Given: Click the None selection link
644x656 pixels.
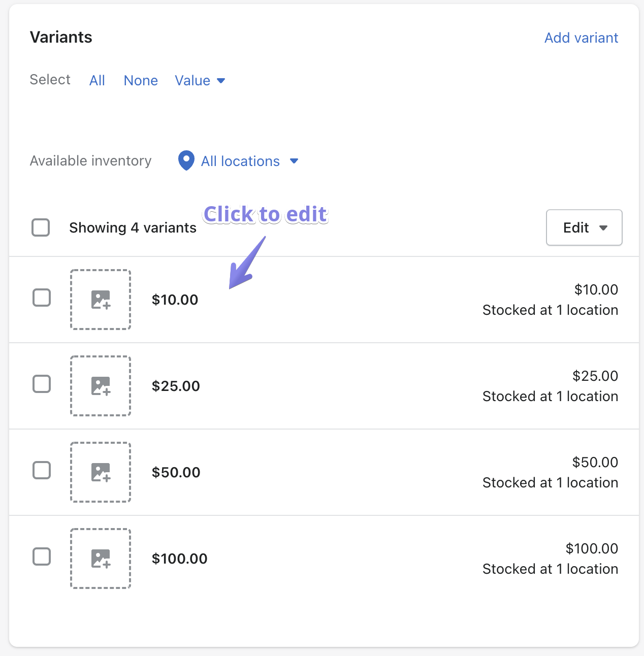Looking at the screenshot, I should [x=141, y=80].
